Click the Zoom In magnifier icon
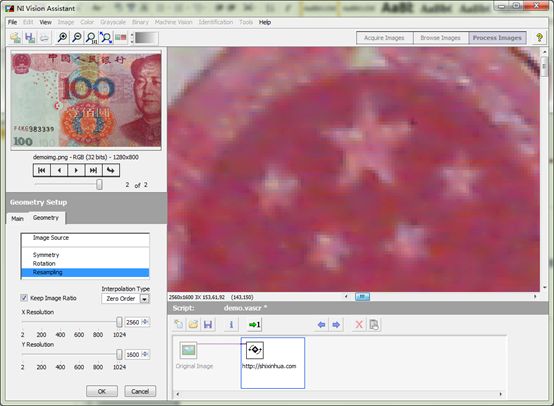554x406 pixels. [62, 37]
